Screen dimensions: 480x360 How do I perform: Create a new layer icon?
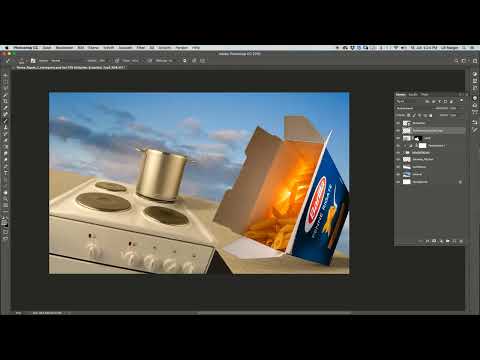coord(455,241)
